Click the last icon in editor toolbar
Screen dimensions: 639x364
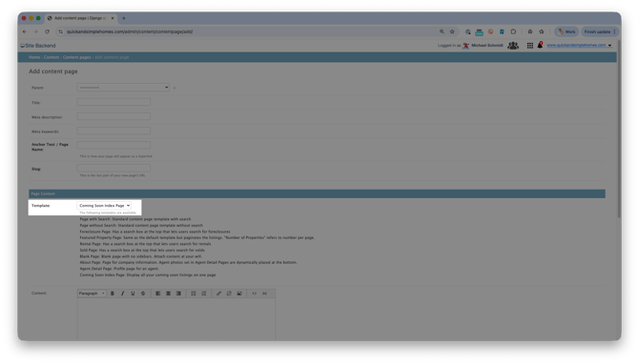(x=264, y=293)
